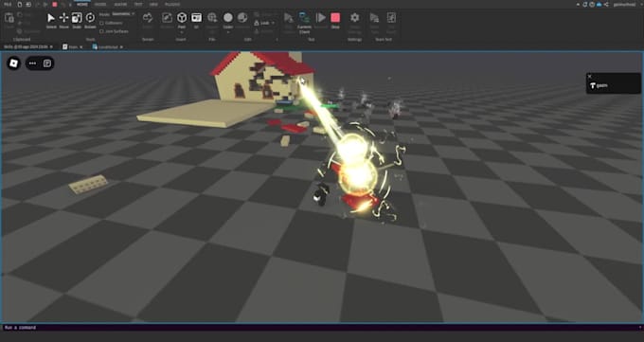This screenshot has width=644, height=342.
Task: Switch to the MODEL ribbon tab
Action: (100, 4)
